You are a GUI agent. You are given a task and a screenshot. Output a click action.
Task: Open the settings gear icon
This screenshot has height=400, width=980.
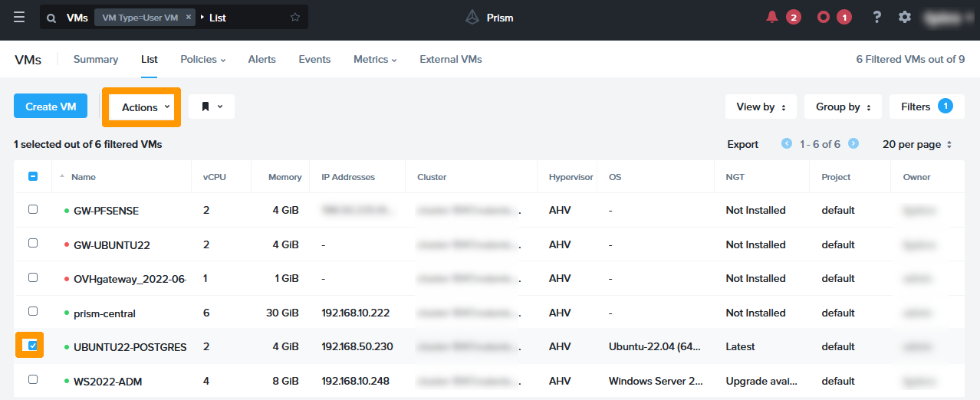905,17
